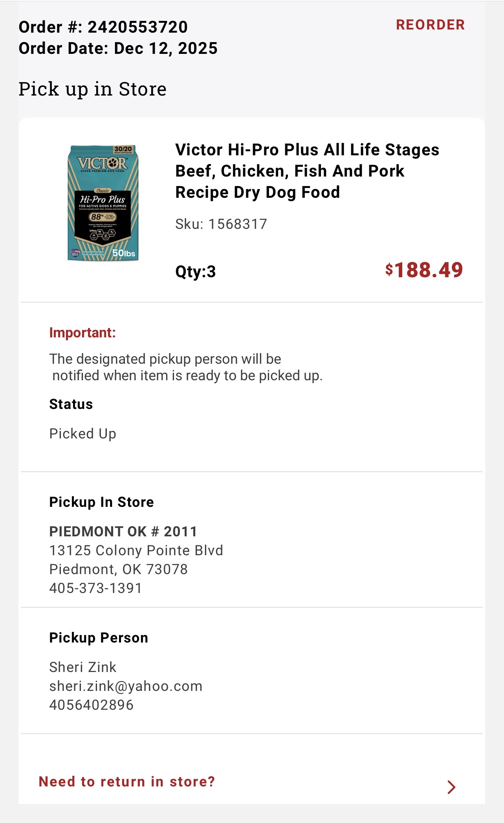Tap the "Pick up in Store" heading
The width and height of the screenshot is (504, 823).
pyautogui.click(x=92, y=89)
